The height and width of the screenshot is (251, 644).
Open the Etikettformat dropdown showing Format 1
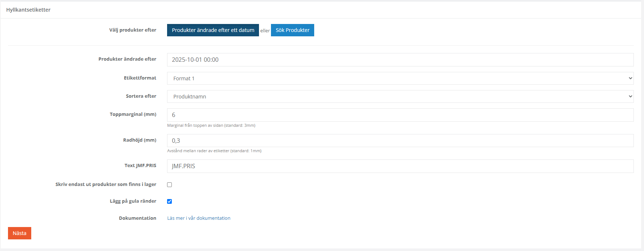point(400,78)
